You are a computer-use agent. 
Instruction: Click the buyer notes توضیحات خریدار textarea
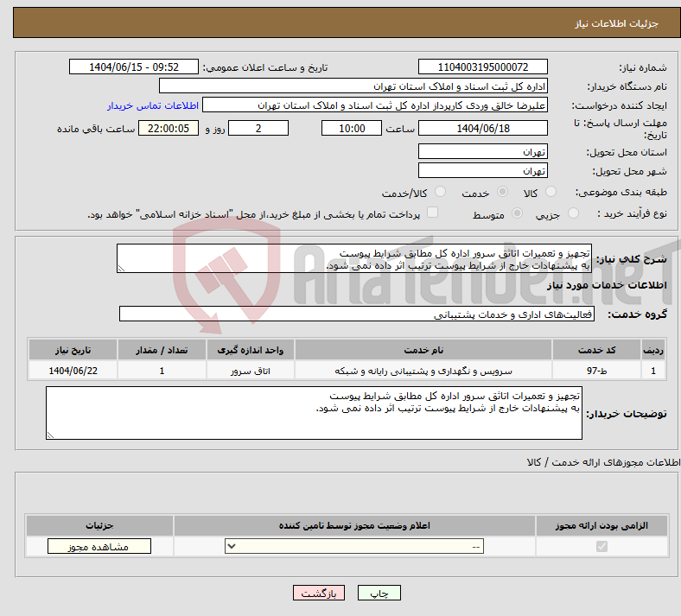tap(314, 413)
